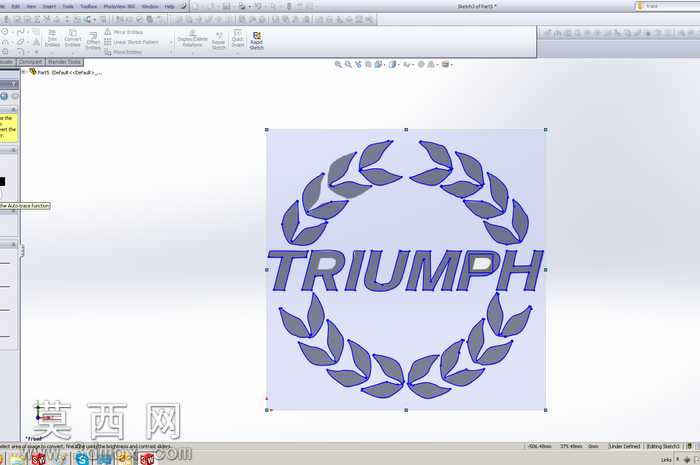This screenshot has height=465, width=700.
Task: Click Zoom to Fit in view toolbar
Action: pyautogui.click(x=338, y=65)
